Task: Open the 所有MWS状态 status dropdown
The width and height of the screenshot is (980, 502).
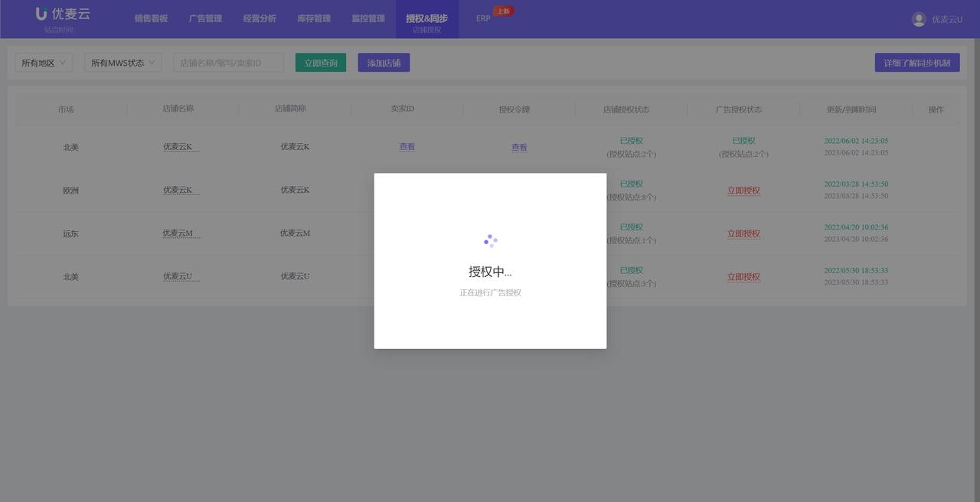Action: [122, 62]
